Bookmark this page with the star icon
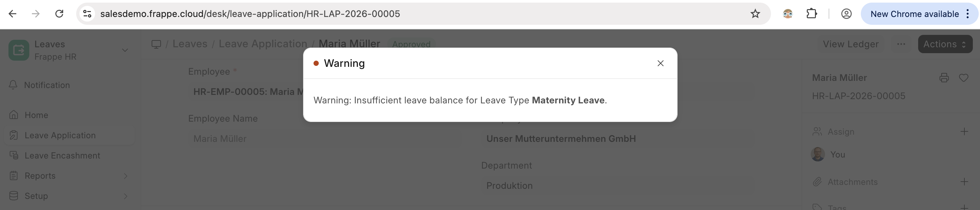This screenshot has width=980, height=210. pos(755,14)
